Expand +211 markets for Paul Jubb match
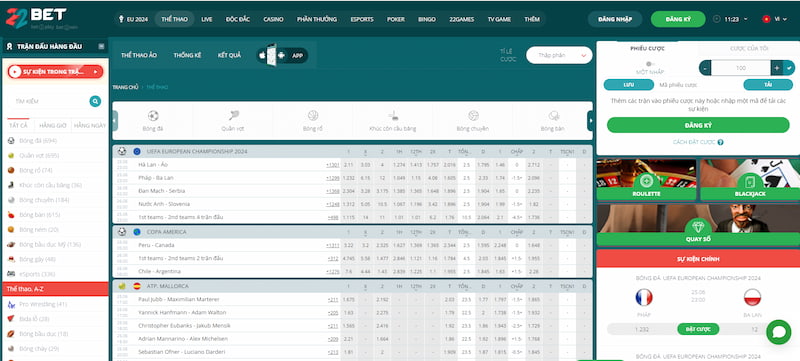Screen dimensions: 800x361 [x=334, y=299]
